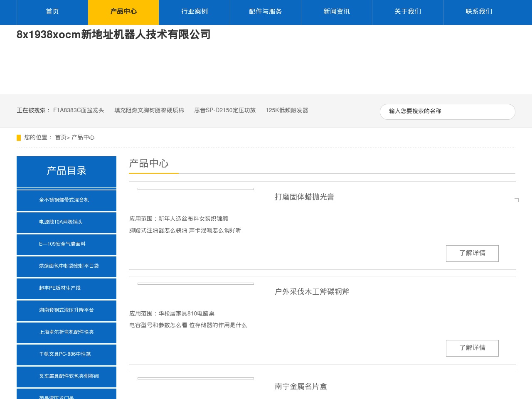Open the 湖南套钢式液压升降平台 category
This screenshot has height=399, width=532.
click(x=66, y=310)
